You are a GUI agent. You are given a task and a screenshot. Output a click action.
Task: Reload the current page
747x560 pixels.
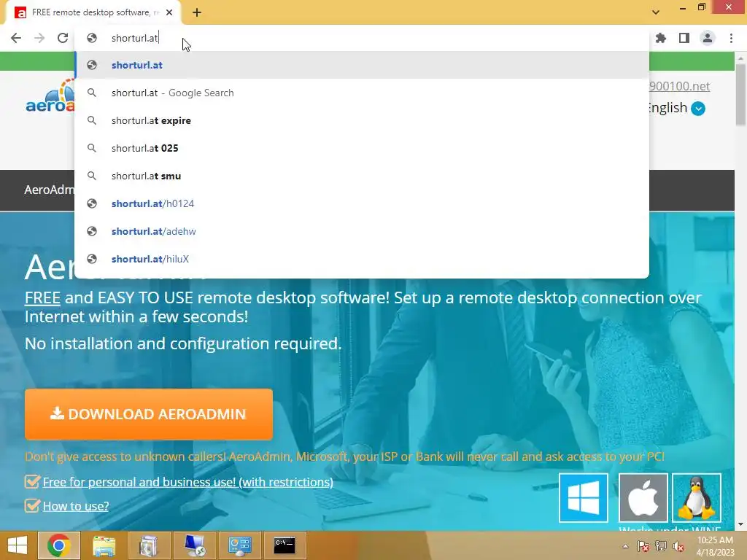click(63, 38)
